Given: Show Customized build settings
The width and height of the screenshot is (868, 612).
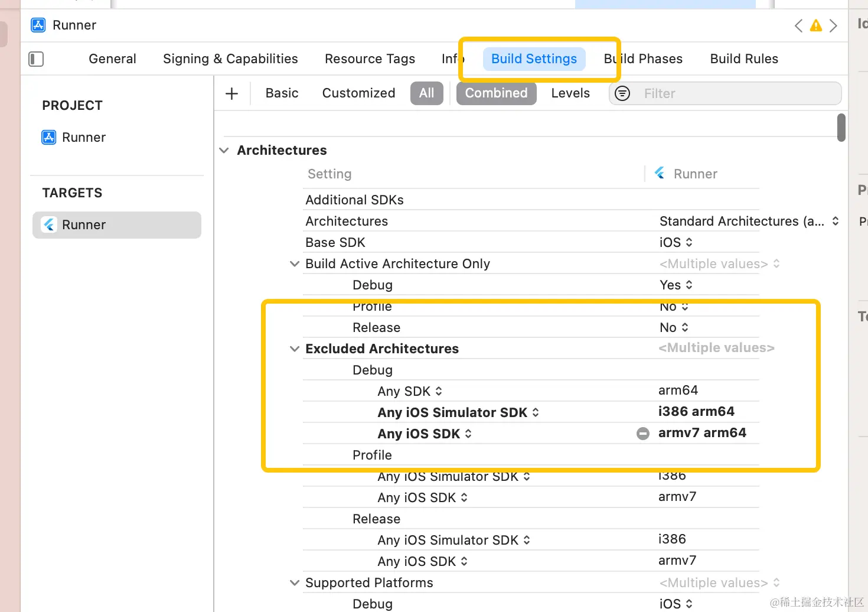Looking at the screenshot, I should (x=358, y=93).
